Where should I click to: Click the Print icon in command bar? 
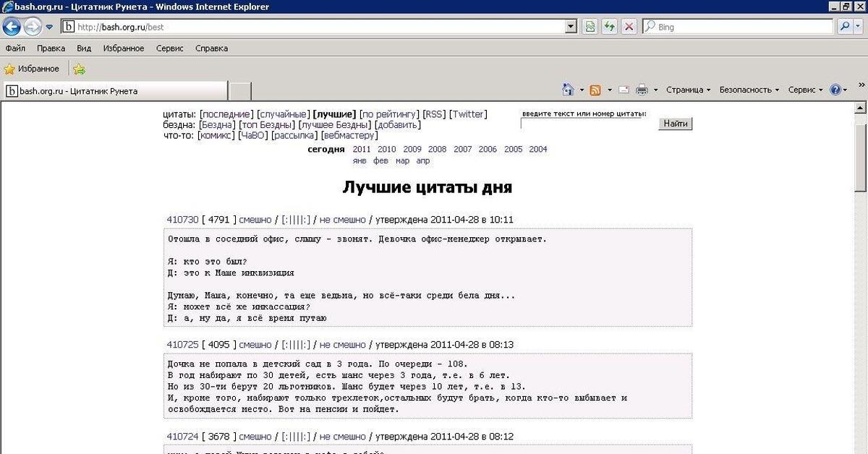[642, 90]
